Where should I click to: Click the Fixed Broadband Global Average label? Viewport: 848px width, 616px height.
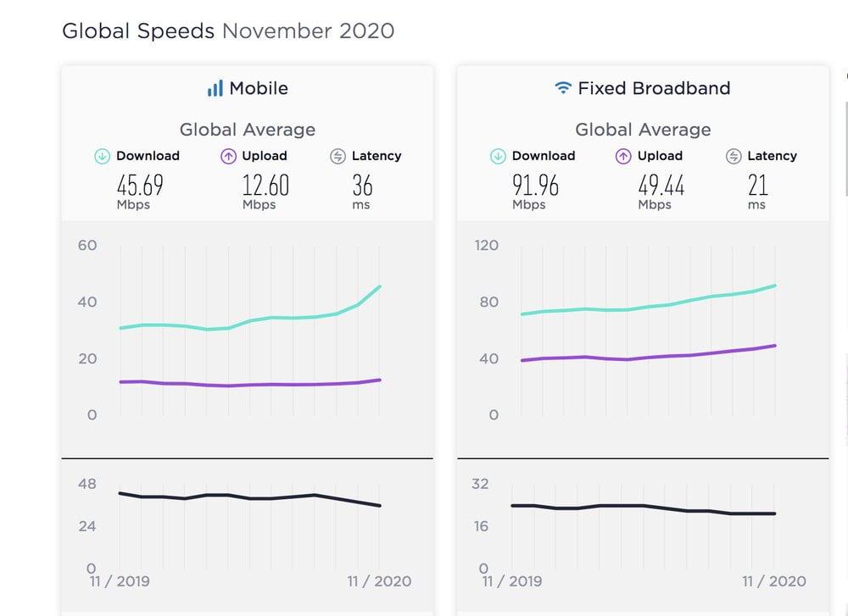tap(643, 130)
